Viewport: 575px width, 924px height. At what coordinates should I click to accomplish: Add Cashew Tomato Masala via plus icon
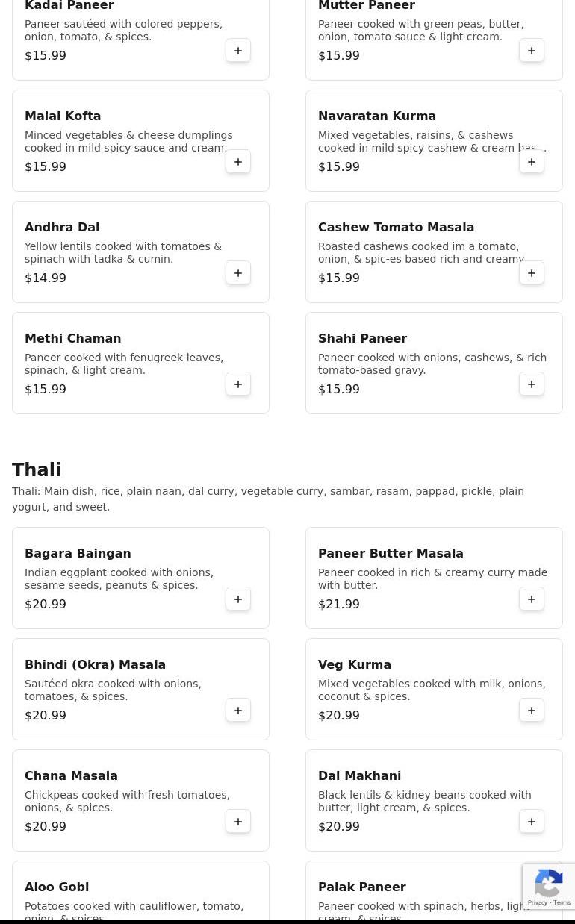tap(532, 273)
